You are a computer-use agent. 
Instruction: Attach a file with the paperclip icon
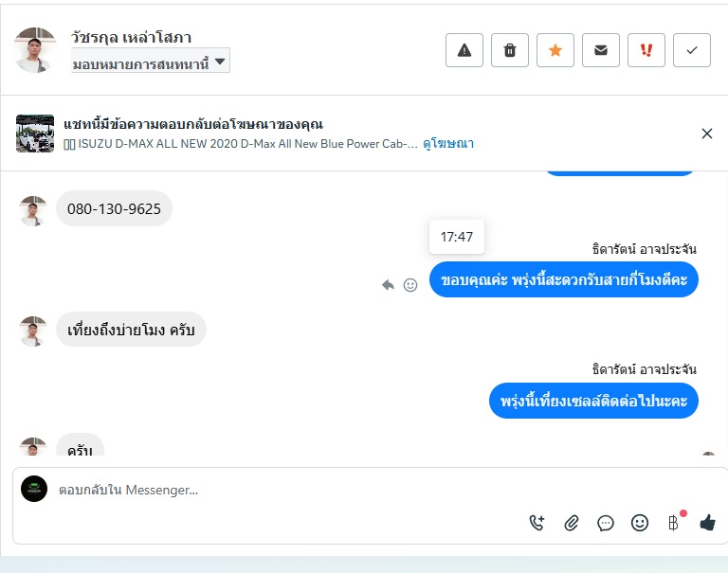tap(572, 523)
